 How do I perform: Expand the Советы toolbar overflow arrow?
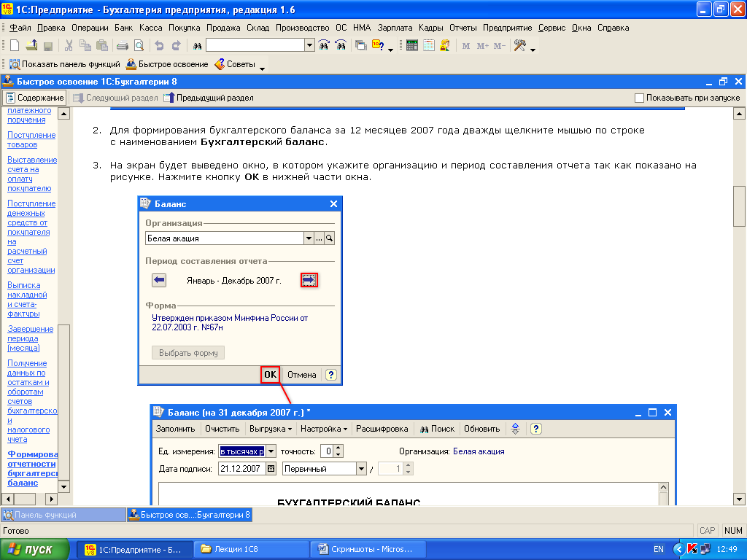tap(262, 69)
